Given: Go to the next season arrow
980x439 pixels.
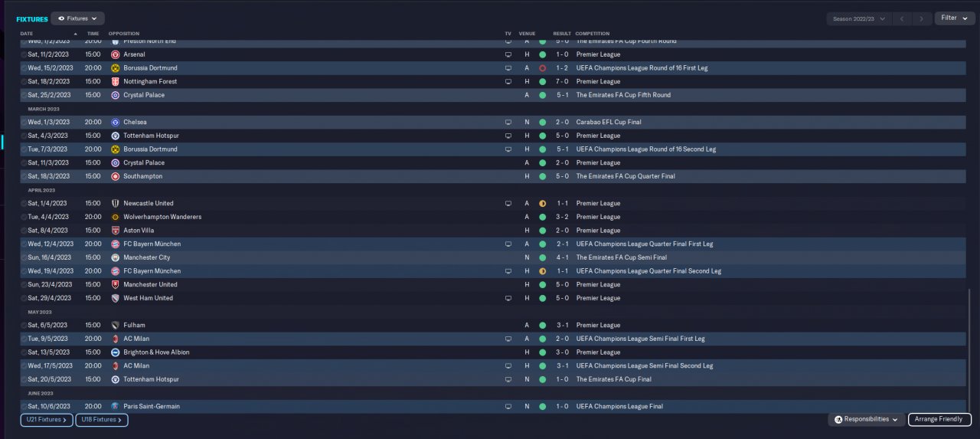Looking at the screenshot, I should pyautogui.click(x=922, y=18).
